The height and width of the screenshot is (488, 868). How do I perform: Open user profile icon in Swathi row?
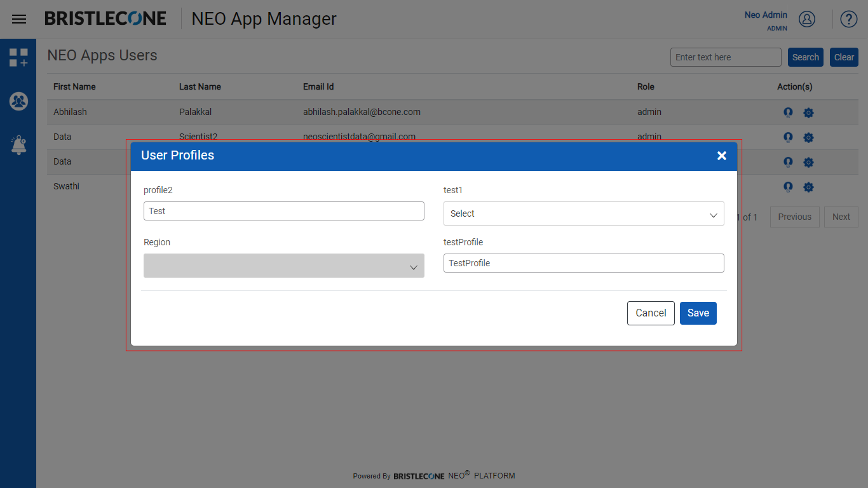[x=788, y=187]
